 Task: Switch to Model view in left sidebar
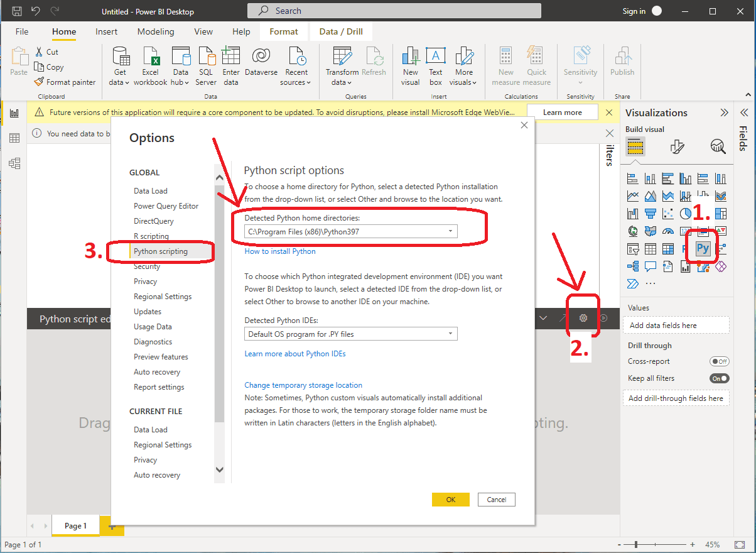(x=14, y=163)
